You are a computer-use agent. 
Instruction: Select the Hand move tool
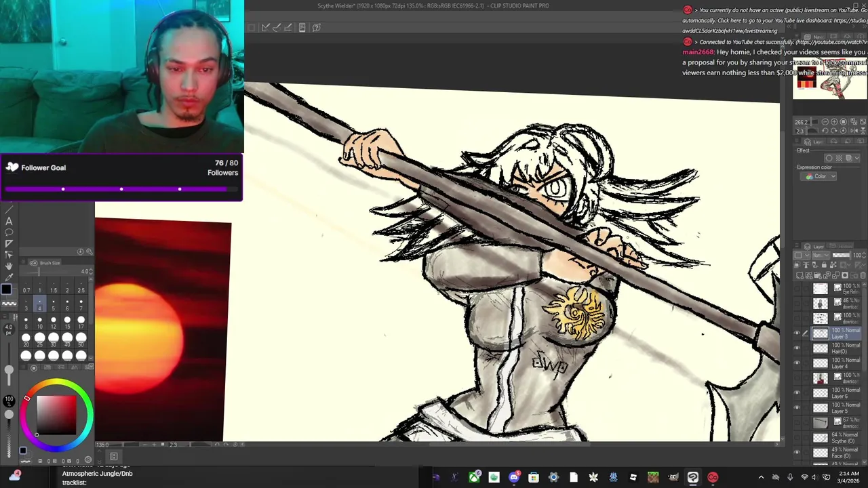click(x=9, y=266)
